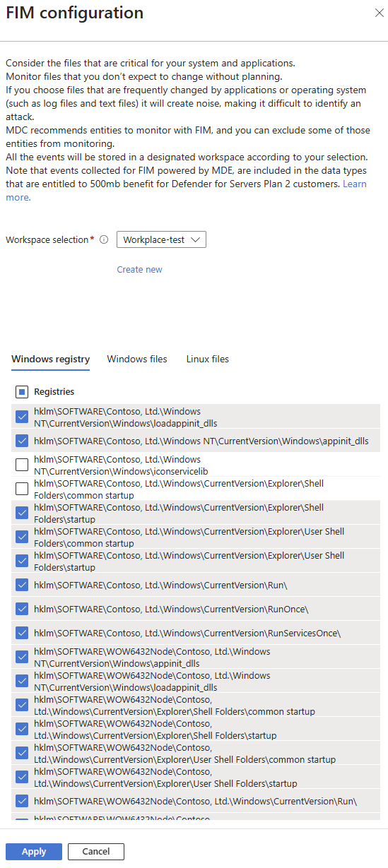This screenshot has width=388, height=868.
Task: Uncheck the Windows NT loadappinit_dlls registry entry
Action: [x=21, y=417]
